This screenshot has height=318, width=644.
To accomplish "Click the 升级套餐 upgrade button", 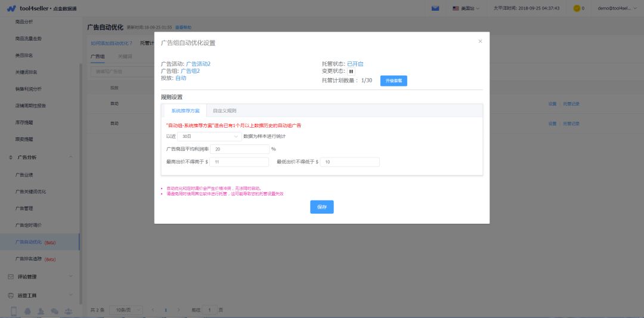I will 394,81.
